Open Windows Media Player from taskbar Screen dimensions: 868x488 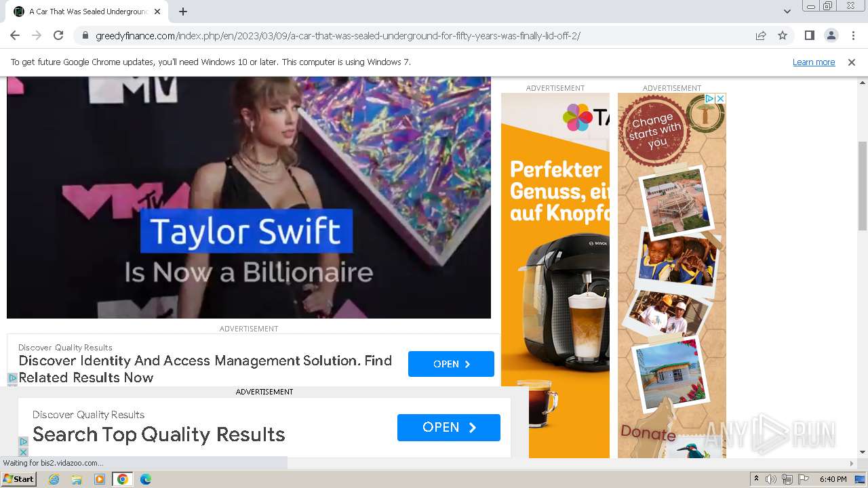[x=100, y=479]
